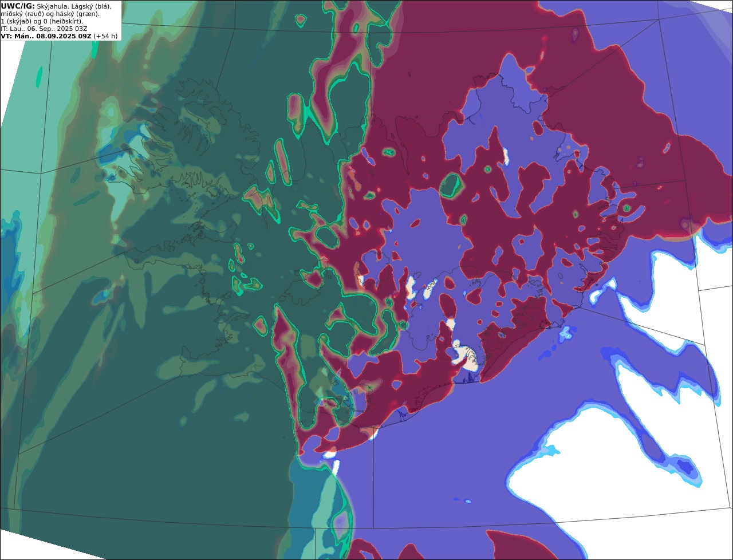Click the "(+54 h)" forecast offset
Screen dimensions: 733x560
pos(106,36)
